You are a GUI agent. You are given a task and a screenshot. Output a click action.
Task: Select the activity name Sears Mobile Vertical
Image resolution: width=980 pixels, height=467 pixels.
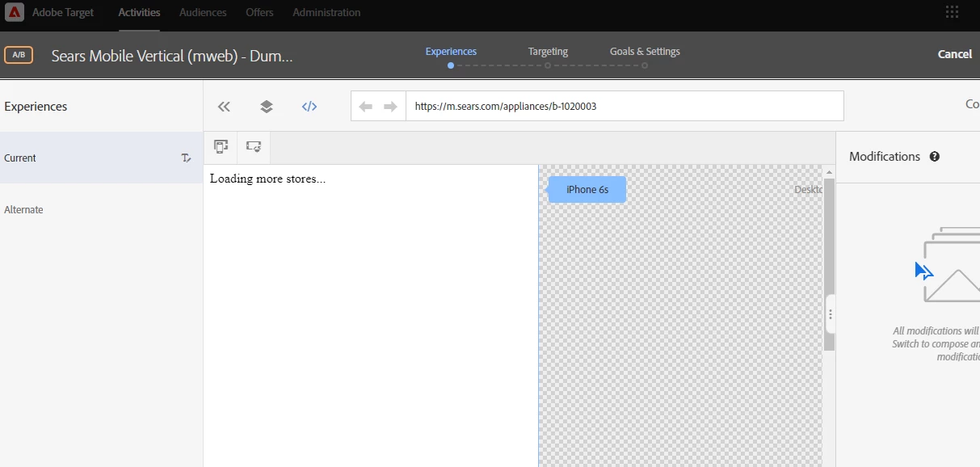[172, 56]
